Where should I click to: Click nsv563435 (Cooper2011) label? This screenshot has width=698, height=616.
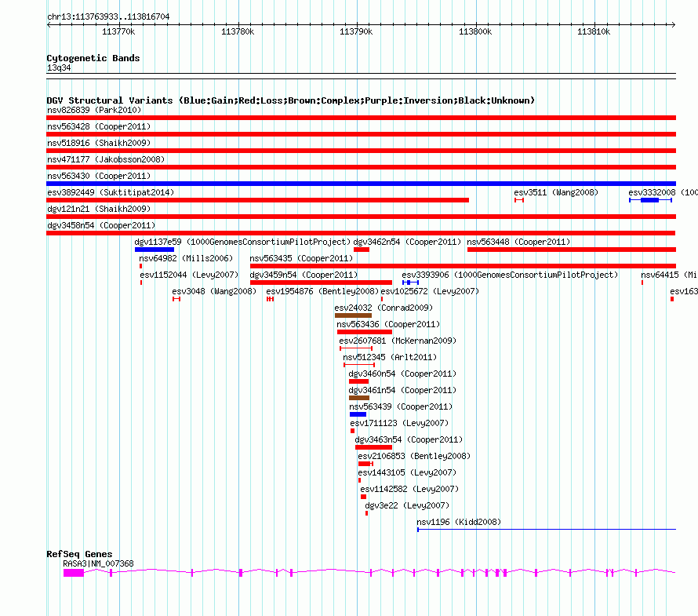point(301,258)
